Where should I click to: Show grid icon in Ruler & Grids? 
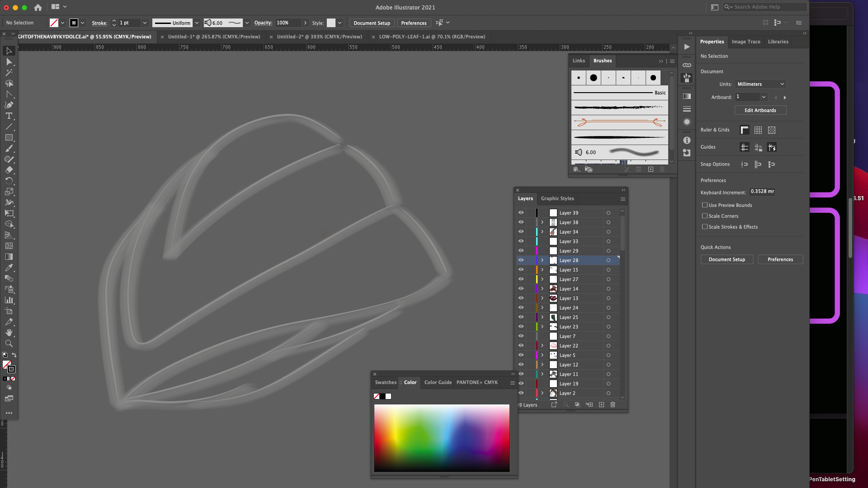click(758, 130)
